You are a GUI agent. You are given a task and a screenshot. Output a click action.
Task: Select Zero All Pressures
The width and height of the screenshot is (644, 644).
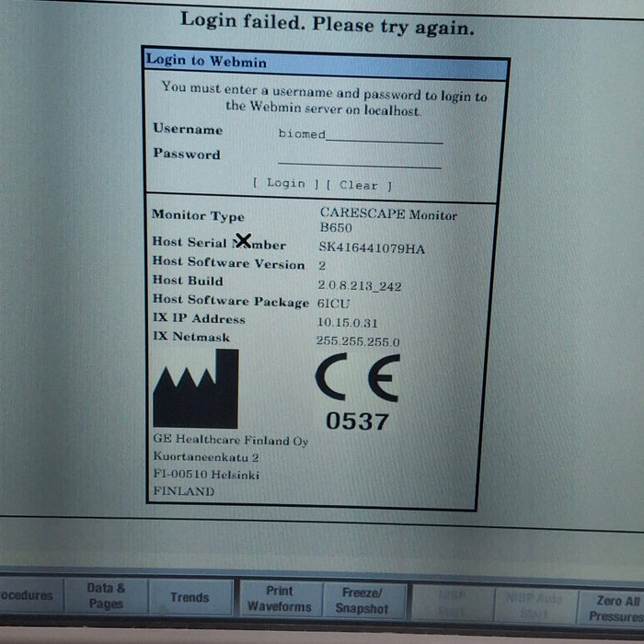tap(615, 608)
